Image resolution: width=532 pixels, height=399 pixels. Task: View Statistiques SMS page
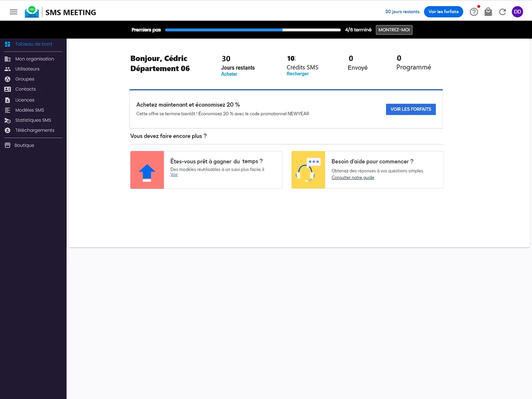click(33, 121)
